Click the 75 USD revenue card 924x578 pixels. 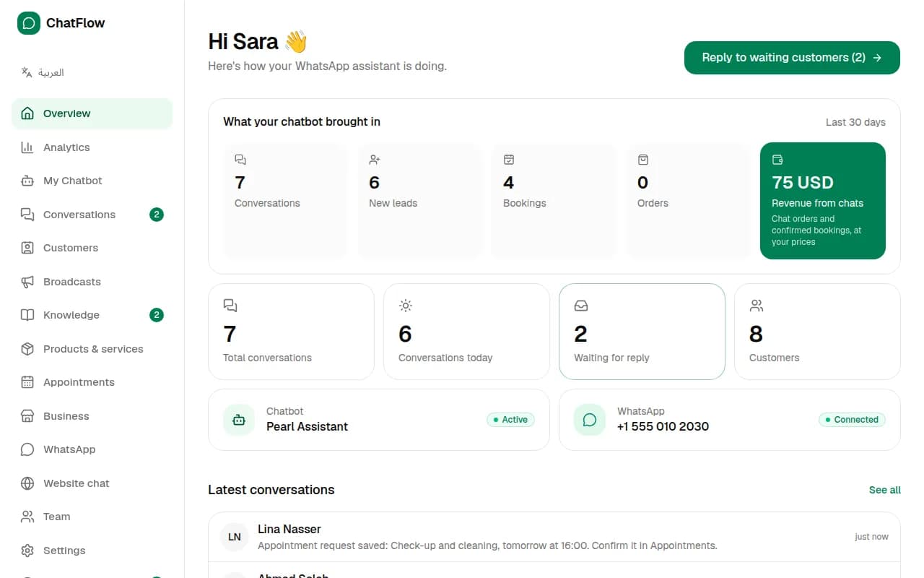click(x=823, y=201)
